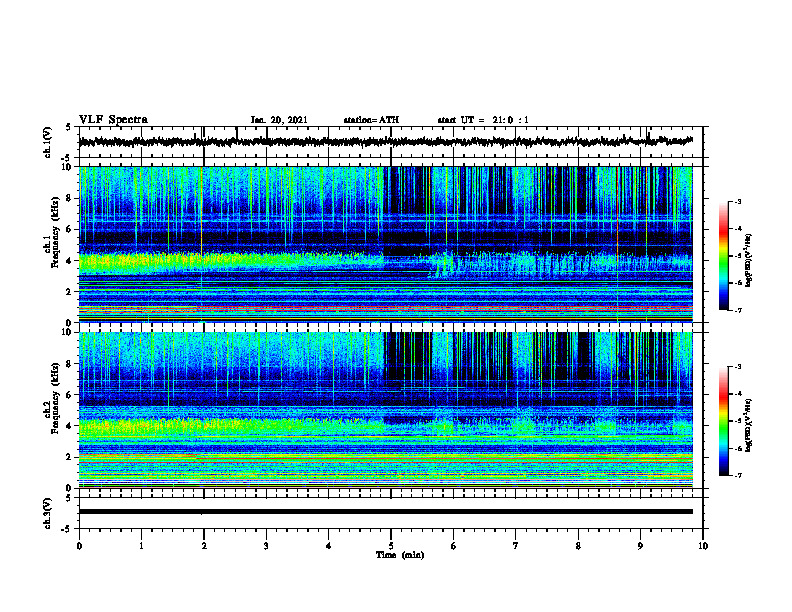Select the "start UT = 21:0 :1" text
The height and width of the screenshot is (612, 792).
coord(483,120)
